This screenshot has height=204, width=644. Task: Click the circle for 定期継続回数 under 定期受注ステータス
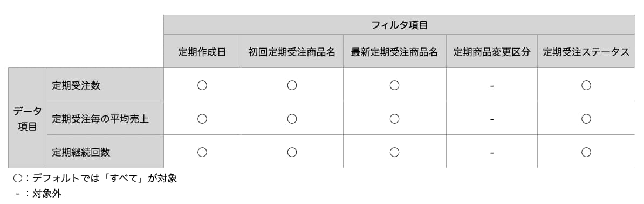pyautogui.click(x=586, y=152)
